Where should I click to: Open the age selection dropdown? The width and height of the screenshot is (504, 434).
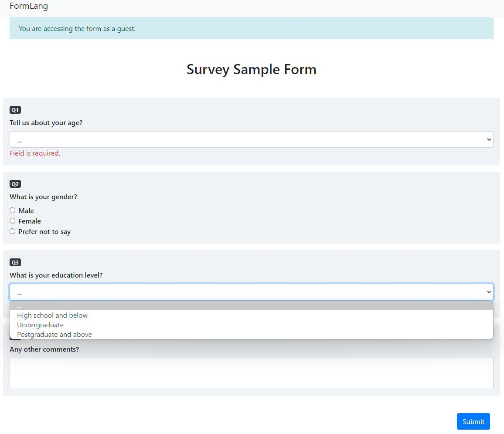tap(251, 139)
